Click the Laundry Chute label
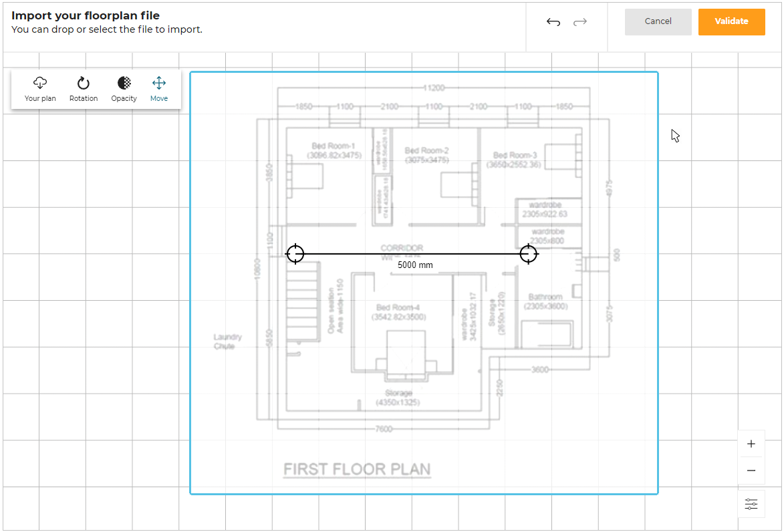The image size is (784, 532). click(227, 342)
